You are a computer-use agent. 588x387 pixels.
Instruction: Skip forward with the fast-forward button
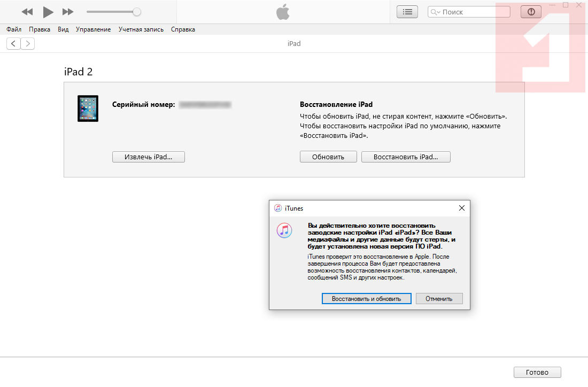pos(68,12)
